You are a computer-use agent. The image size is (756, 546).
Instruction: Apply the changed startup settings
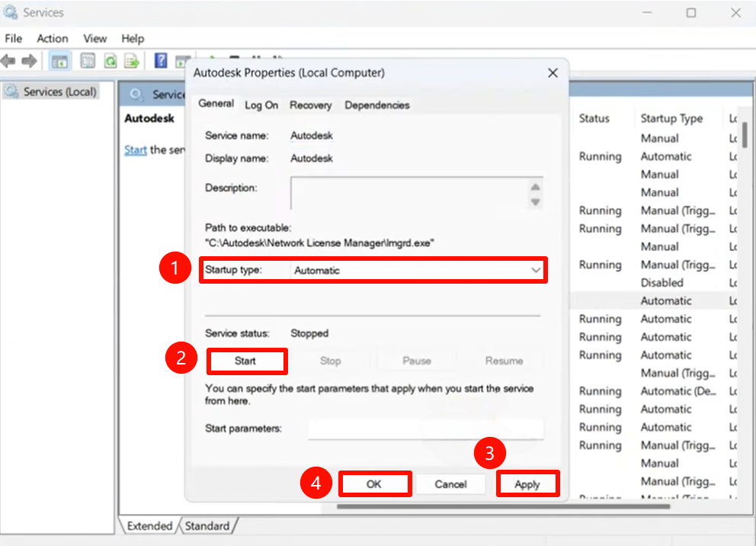pos(527,483)
